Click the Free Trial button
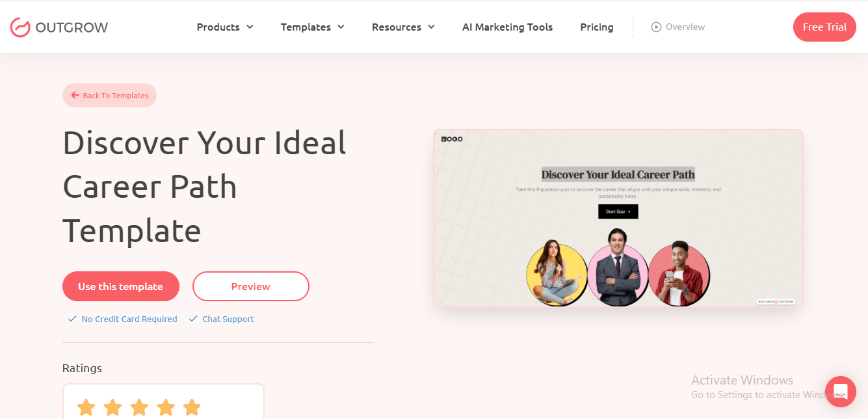 824,27
